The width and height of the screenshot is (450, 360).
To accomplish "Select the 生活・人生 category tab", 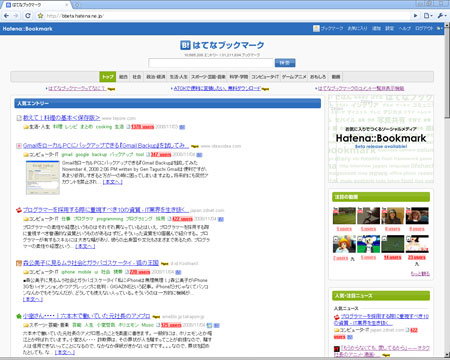I will [179, 77].
